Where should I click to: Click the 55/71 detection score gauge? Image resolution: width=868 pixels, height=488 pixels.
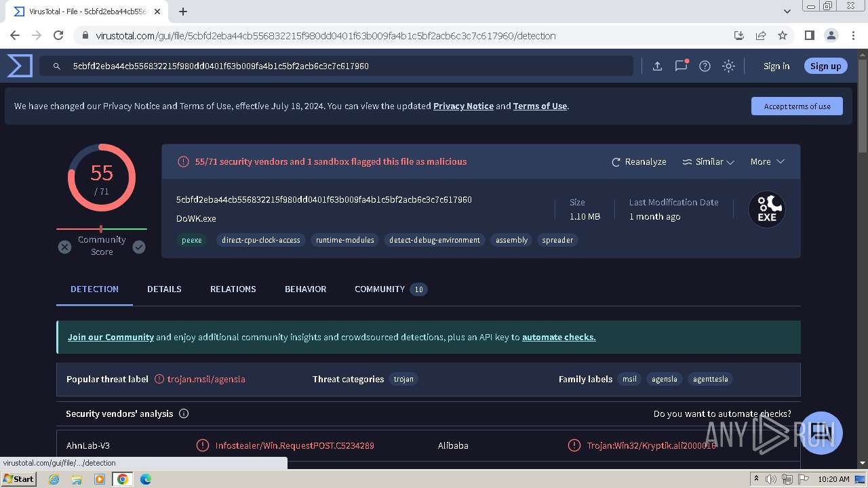click(x=102, y=178)
